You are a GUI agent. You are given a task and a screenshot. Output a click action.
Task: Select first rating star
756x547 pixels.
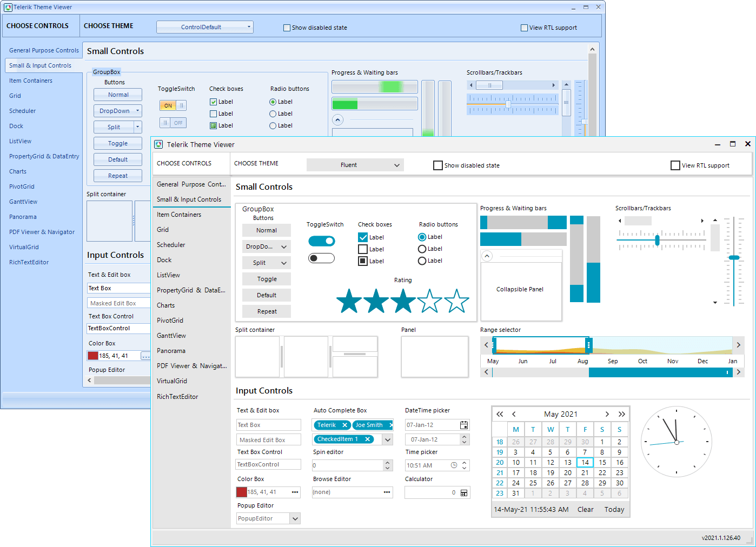click(x=349, y=301)
